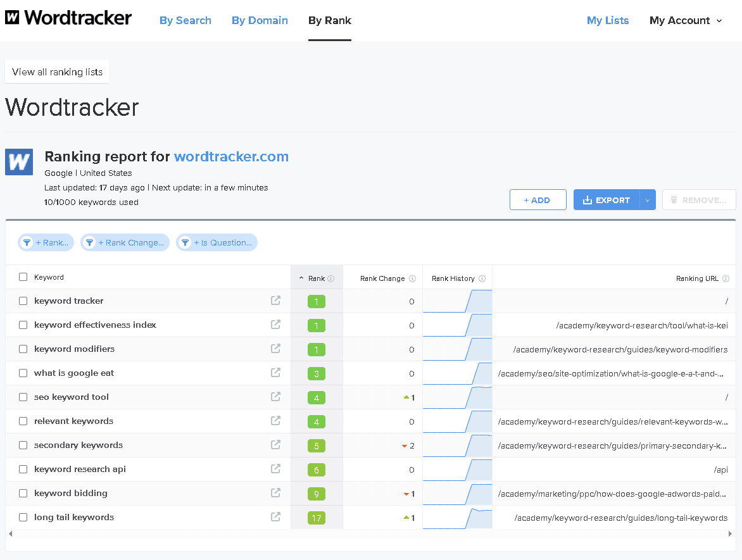Click rank history chart for 'long tail keywords'
The image size is (742, 560).
457,518
